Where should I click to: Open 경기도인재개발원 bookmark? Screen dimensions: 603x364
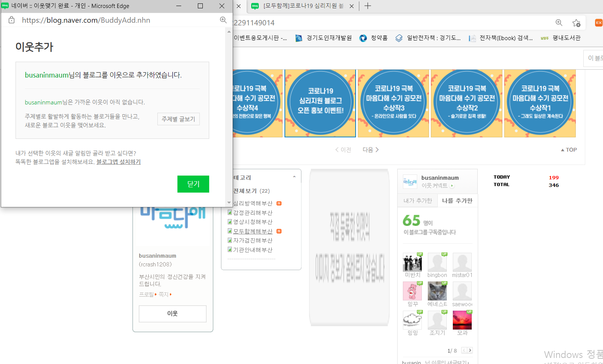(324, 38)
